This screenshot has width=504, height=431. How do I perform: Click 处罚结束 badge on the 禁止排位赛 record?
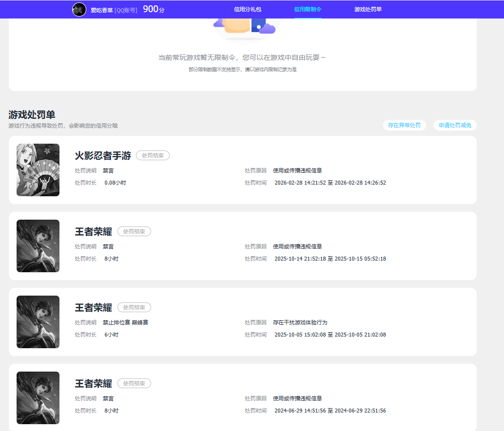click(134, 307)
